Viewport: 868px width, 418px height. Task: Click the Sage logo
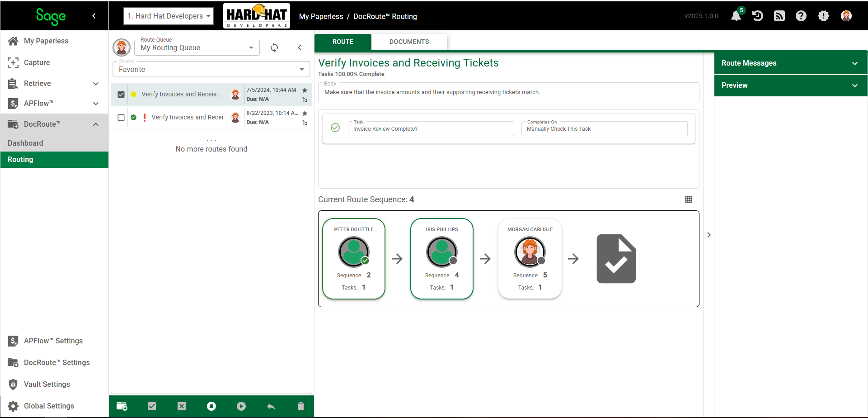click(x=51, y=16)
